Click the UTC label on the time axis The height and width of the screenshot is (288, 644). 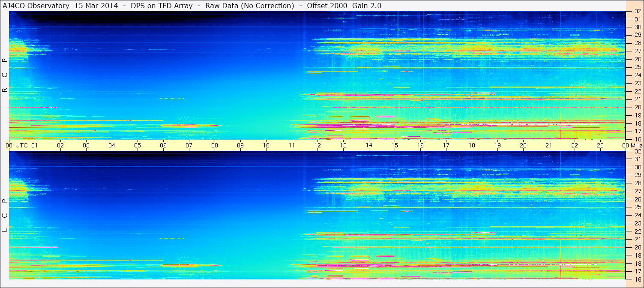(x=21, y=145)
